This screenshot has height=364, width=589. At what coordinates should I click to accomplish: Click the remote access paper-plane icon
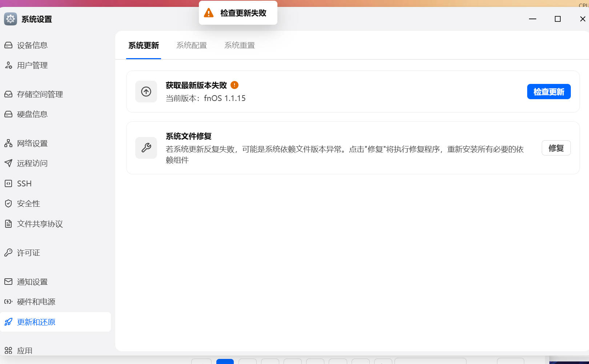(8, 163)
